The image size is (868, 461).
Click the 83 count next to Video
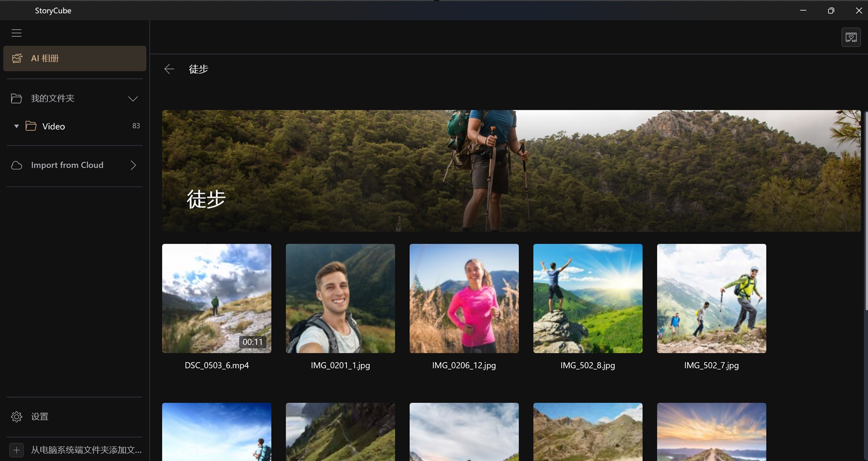click(136, 126)
